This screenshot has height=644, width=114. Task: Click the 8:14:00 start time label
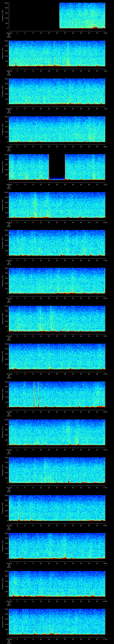(x=9, y=412)
